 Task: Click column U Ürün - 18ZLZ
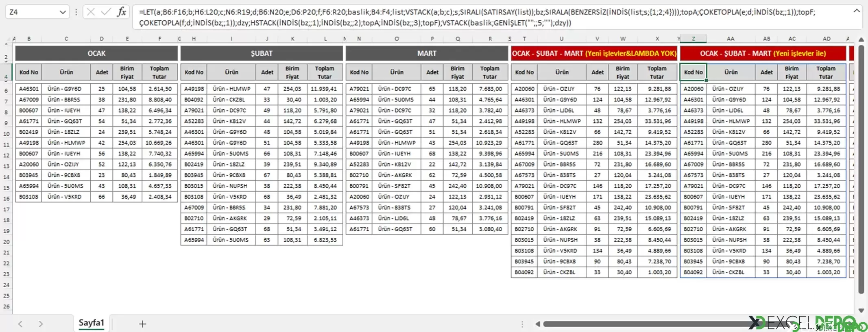(x=562, y=218)
